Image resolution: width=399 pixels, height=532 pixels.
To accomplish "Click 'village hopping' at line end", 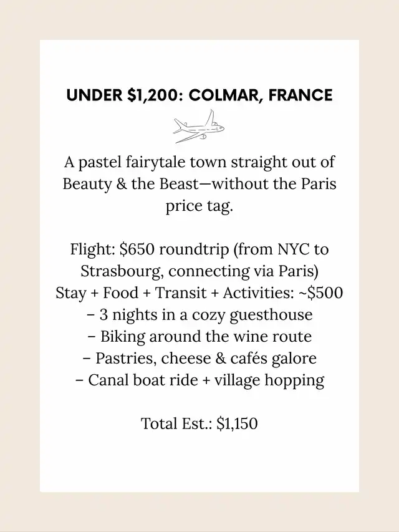I will coord(269,380).
